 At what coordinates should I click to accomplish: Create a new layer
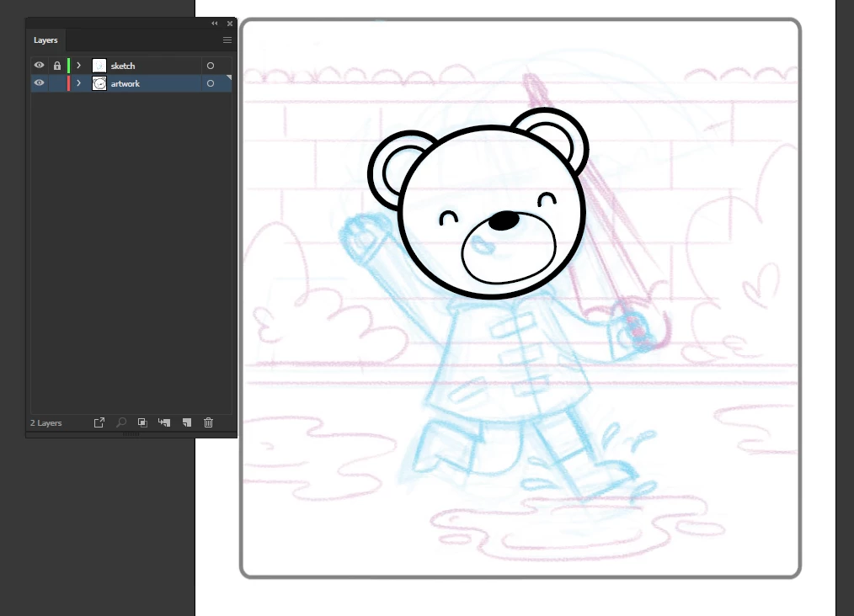point(187,422)
